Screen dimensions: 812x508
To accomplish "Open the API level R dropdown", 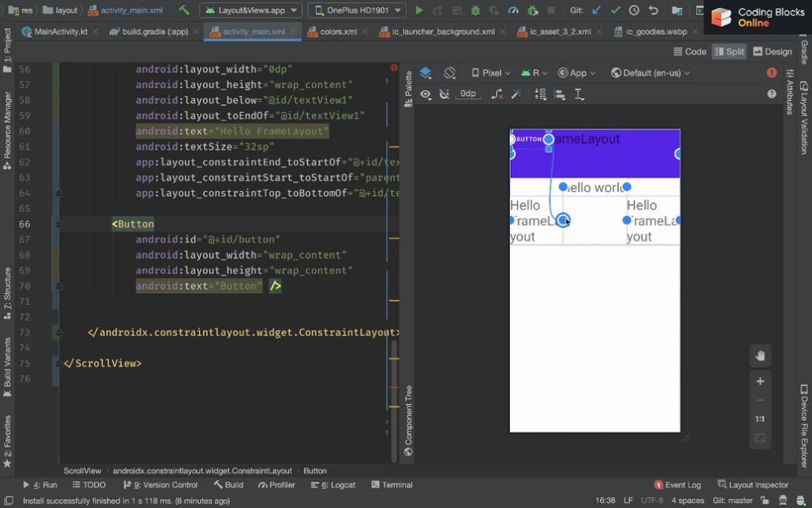I will [533, 73].
